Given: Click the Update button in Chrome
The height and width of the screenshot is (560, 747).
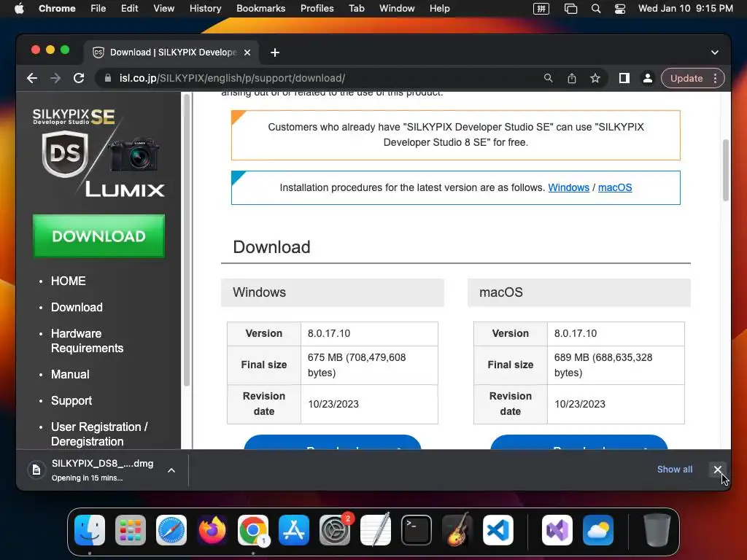Looking at the screenshot, I should (686, 78).
